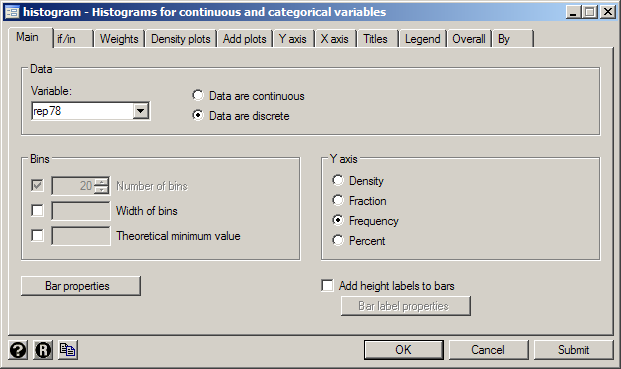
Task: Click the Theoretical minimum value input field
Action: click(x=81, y=236)
